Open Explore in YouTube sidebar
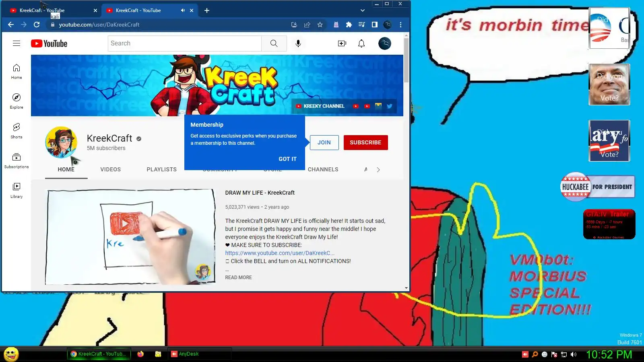 [x=17, y=101]
